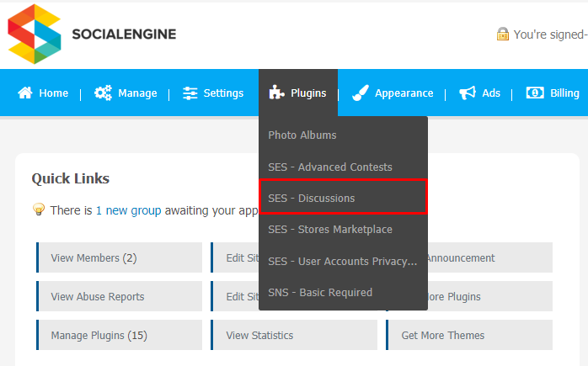Open the 1 new group link
This screenshot has height=366, width=588.
pos(129,210)
